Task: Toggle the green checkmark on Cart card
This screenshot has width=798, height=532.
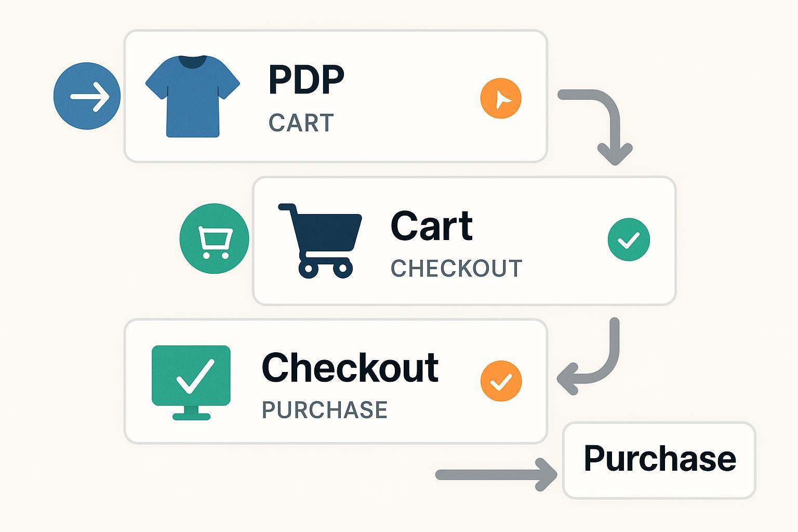Action: click(x=629, y=240)
